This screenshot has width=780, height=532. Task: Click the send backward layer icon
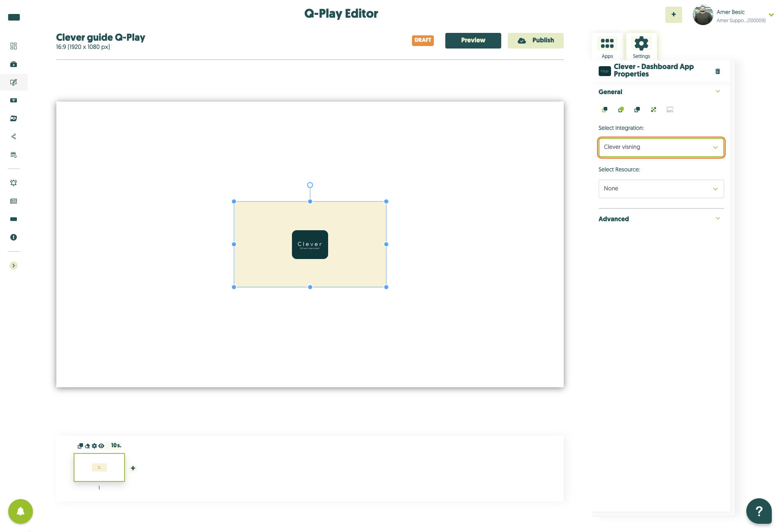tap(621, 110)
